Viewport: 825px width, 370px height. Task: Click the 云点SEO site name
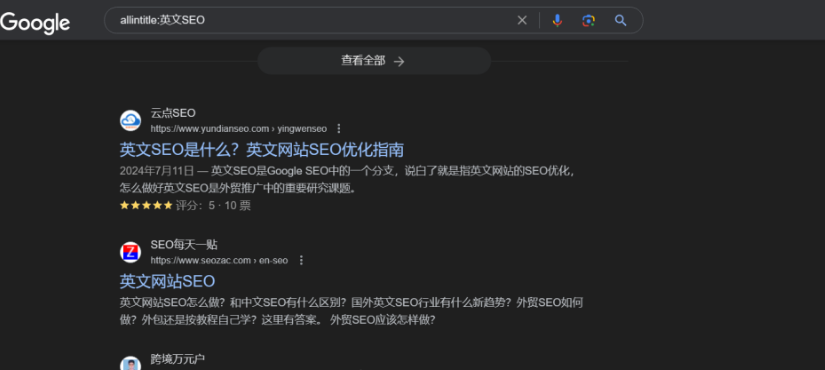[x=173, y=113]
